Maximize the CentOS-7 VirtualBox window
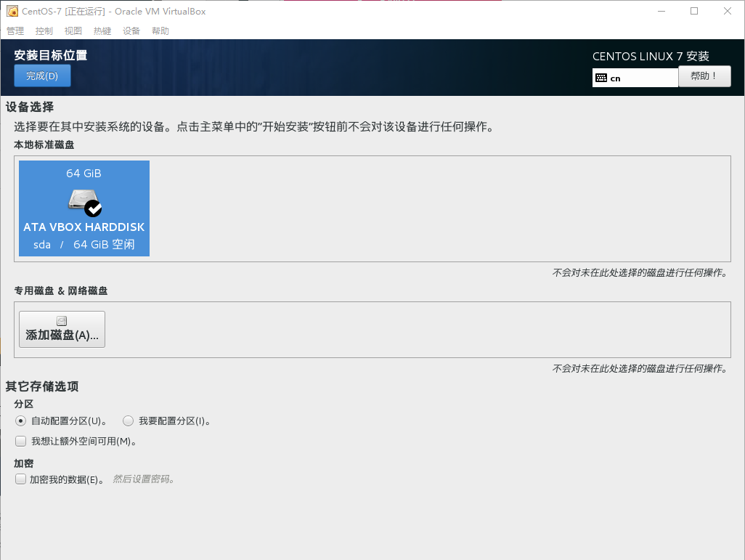This screenshot has height=560, width=745. tap(694, 11)
